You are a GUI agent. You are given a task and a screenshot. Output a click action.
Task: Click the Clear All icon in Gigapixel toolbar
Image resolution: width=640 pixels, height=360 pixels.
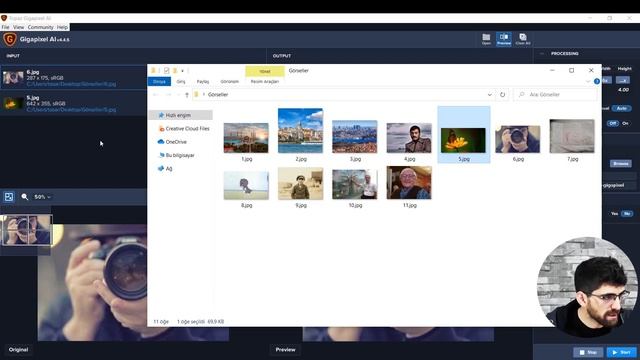[523, 39]
